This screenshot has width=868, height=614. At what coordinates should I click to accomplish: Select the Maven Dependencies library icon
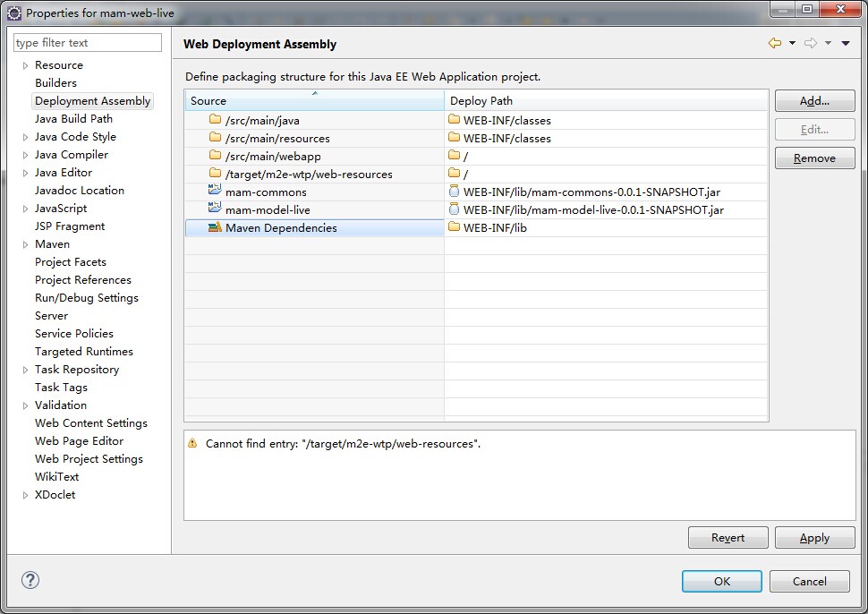215,227
